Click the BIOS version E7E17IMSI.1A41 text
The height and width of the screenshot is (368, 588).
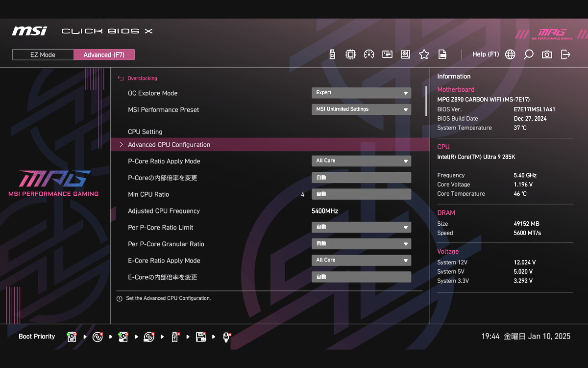pyautogui.click(x=535, y=109)
